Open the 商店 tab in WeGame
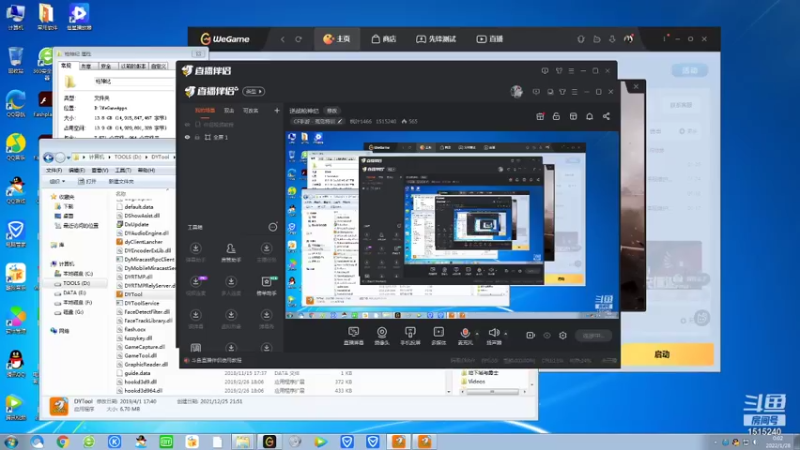800x450 pixels. point(384,39)
